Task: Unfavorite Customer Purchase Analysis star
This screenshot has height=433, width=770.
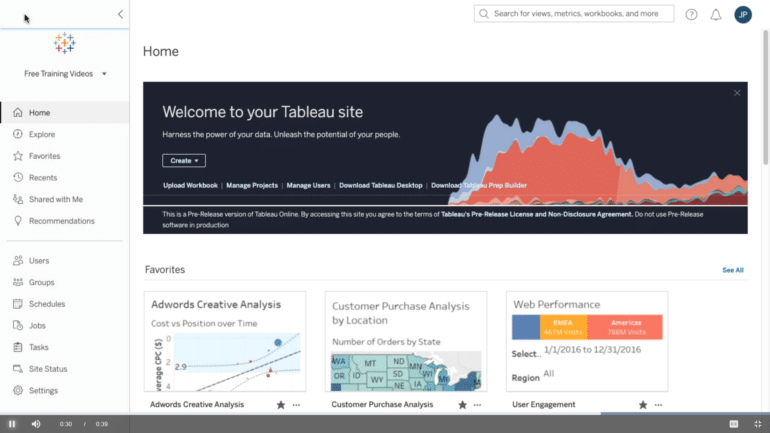Action: click(x=463, y=405)
